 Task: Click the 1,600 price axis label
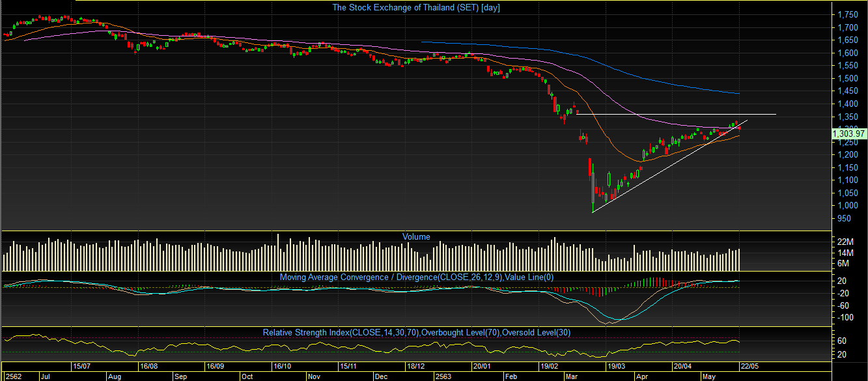click(847, 53)
